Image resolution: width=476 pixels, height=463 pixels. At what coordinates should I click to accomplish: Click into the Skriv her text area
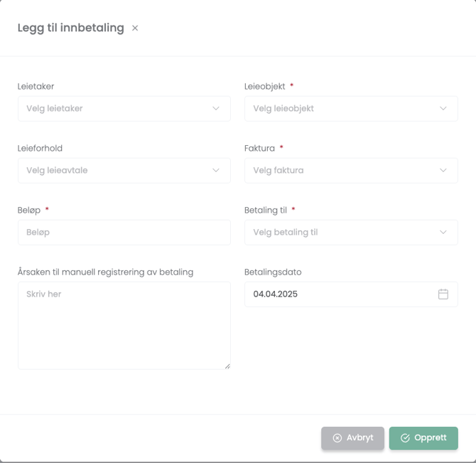(124, 325)
